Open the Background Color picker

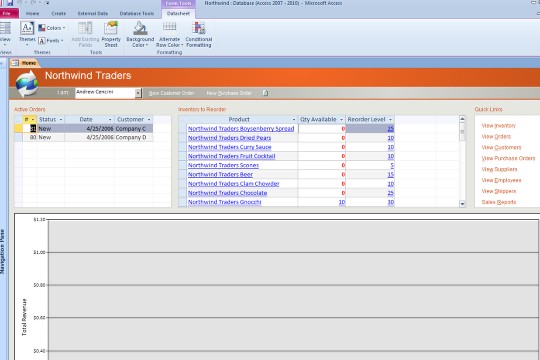(x=140, y=34)
